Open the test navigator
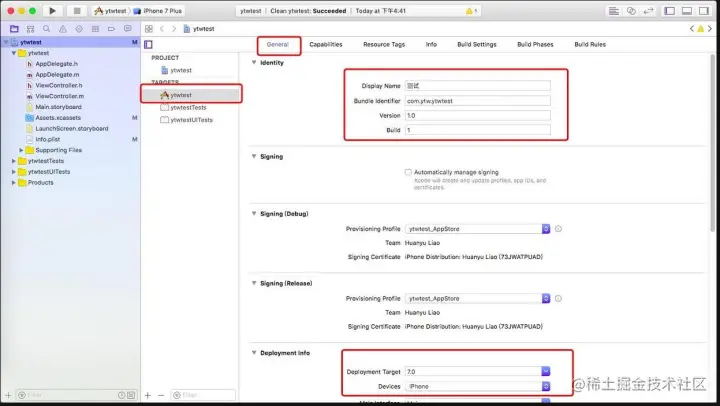This screenshot has width=720, height=406. tap(79, 28)
